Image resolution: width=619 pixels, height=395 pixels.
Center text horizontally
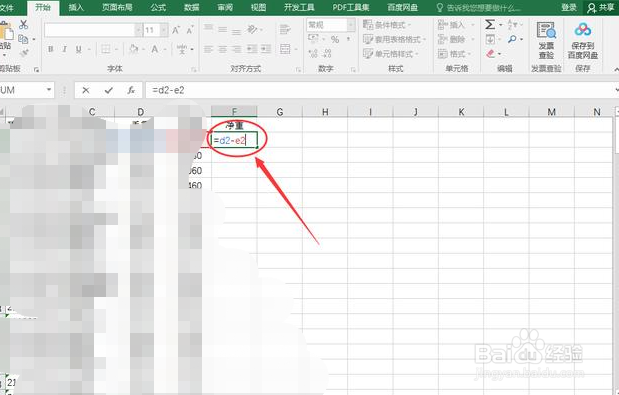coord(223,49)
